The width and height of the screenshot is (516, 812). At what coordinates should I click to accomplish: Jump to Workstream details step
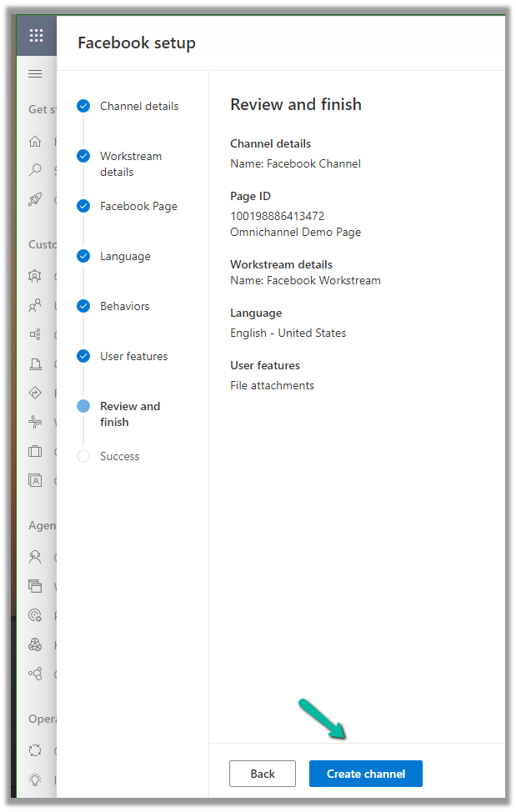[130, 163]
